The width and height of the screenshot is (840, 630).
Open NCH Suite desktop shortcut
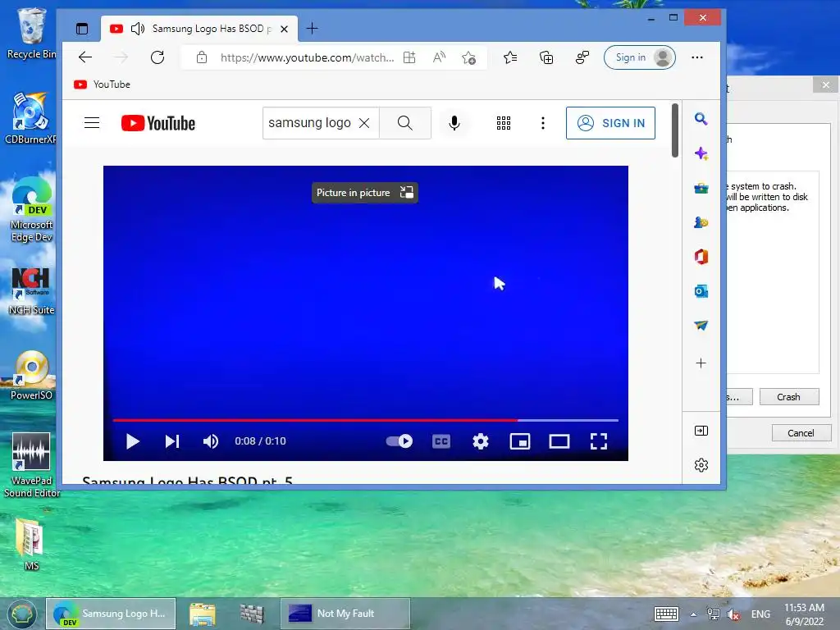click(31, 291)
